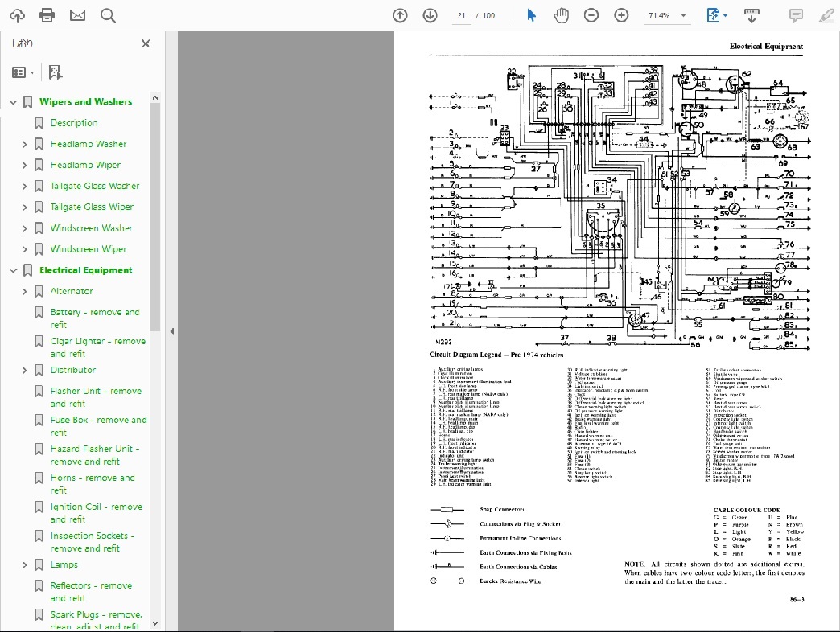Expand the Headlamp Wiper bookmark
This screenshot has height=632, width=840.
click(x=24, y=165)
